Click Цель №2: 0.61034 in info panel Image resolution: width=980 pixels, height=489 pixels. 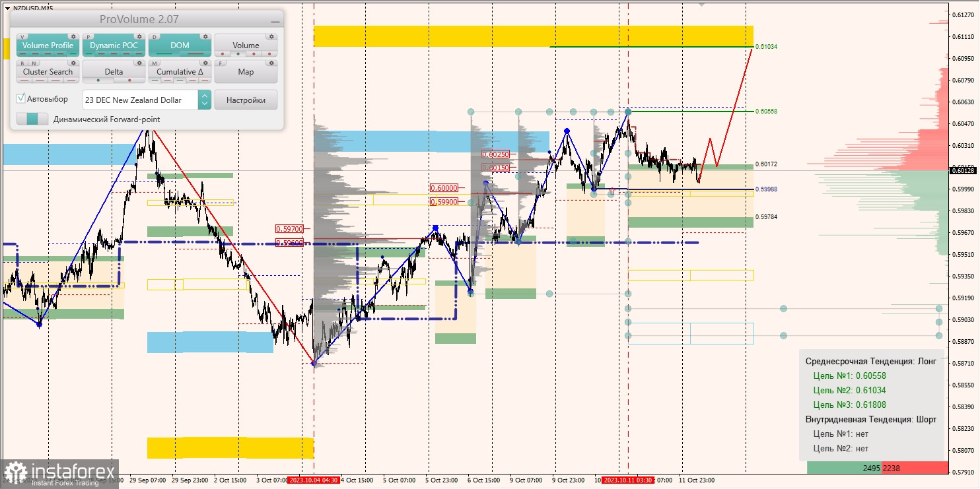tap(849, 391)
